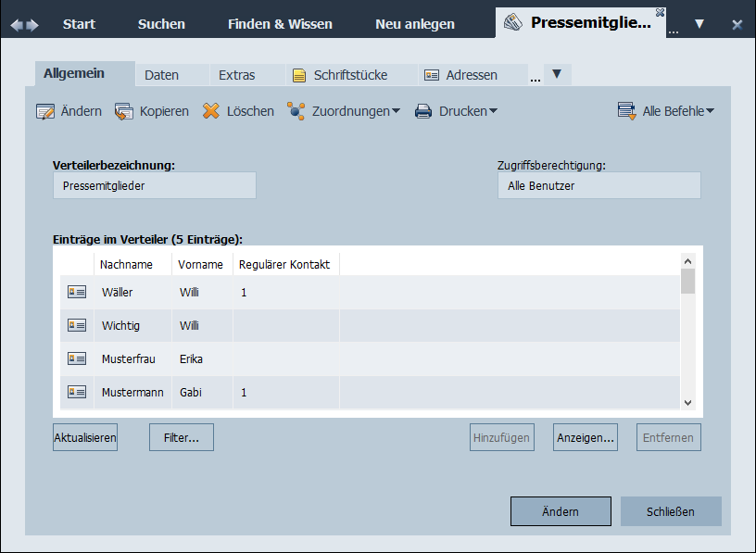Open the Zuordnungen dropdown menu

(344, 111)
